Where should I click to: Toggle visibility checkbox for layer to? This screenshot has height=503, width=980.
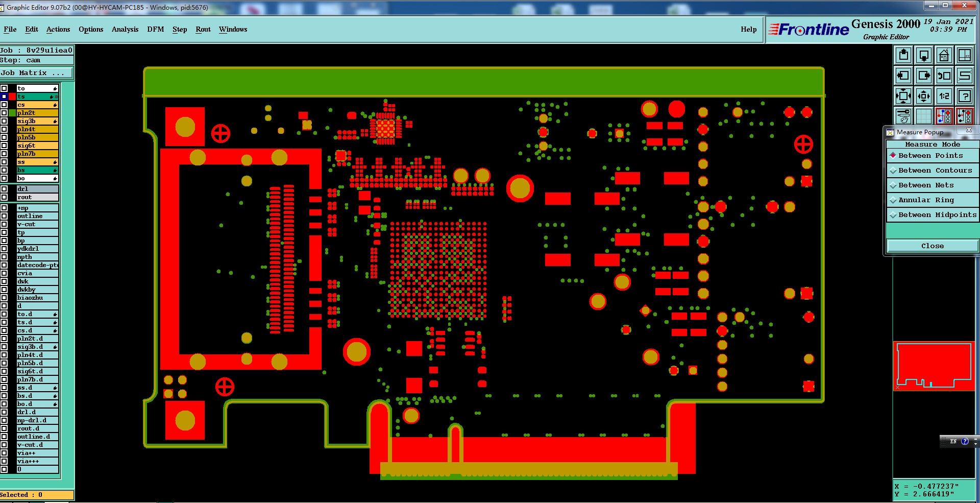(x=4, y=88)
